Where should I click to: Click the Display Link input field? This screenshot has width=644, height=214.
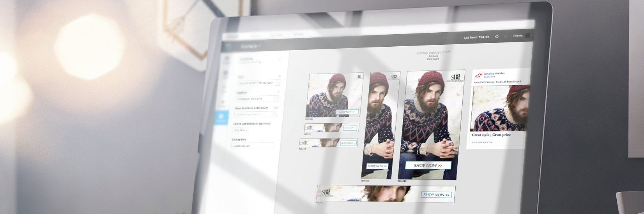[x=253, y=146]
